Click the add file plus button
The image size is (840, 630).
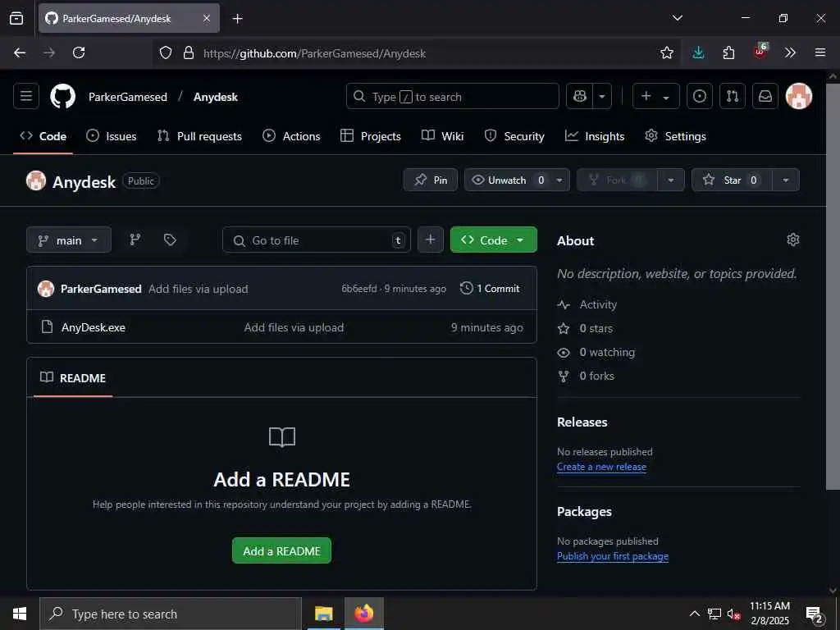430,240
